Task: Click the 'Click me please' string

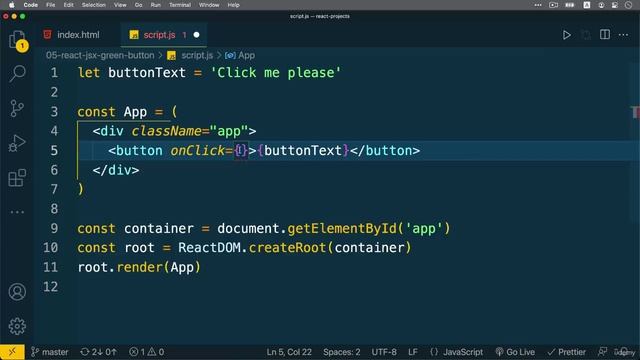Action: (x=276, y=73)
